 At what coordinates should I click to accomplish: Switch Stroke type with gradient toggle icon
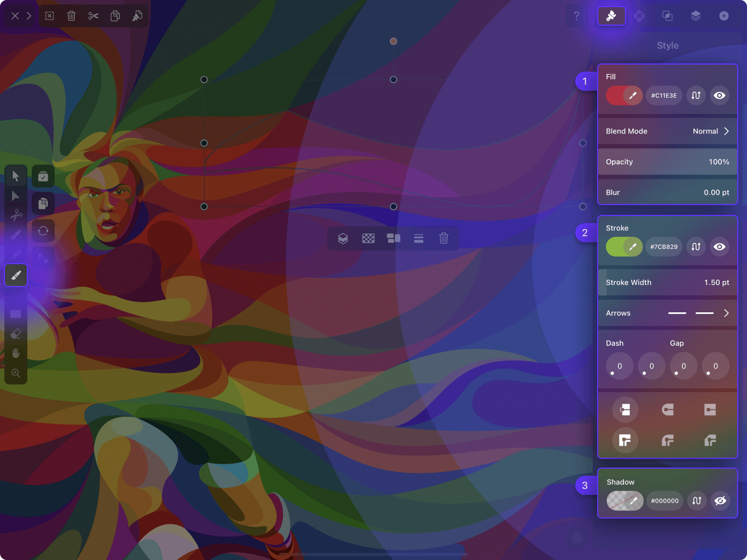[x=696, y=247]
